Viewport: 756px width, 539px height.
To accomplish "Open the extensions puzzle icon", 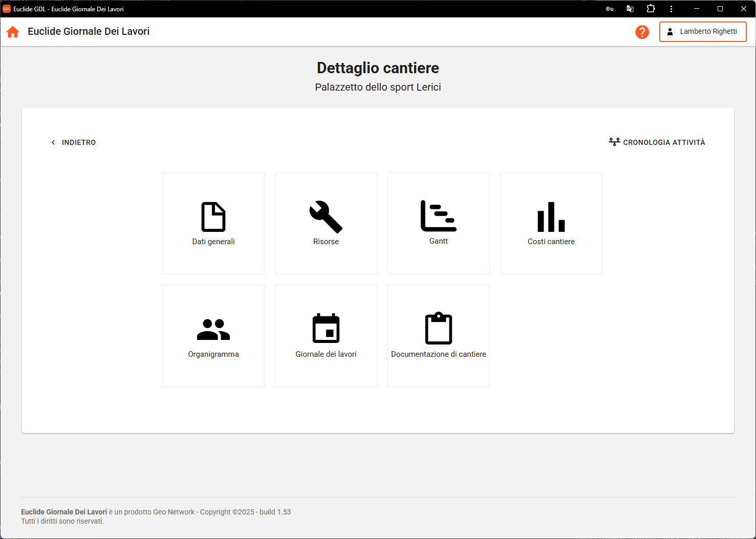I will (x=651, y=9).
